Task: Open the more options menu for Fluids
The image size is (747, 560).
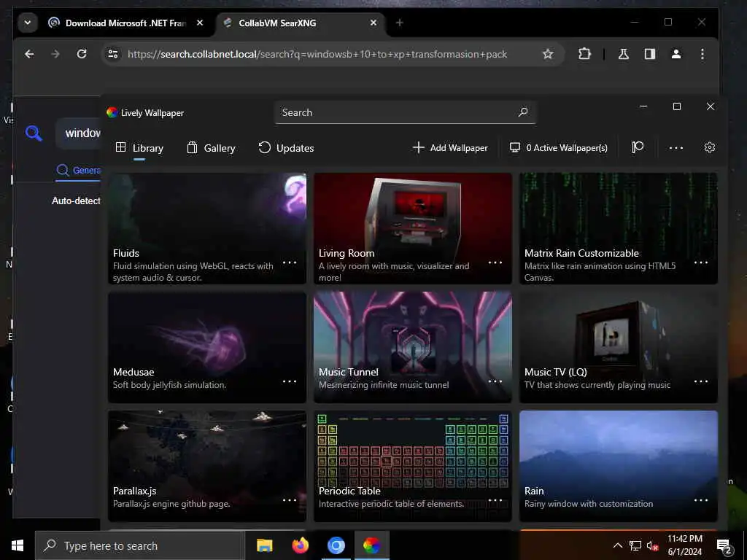Action: pos(290,262)
